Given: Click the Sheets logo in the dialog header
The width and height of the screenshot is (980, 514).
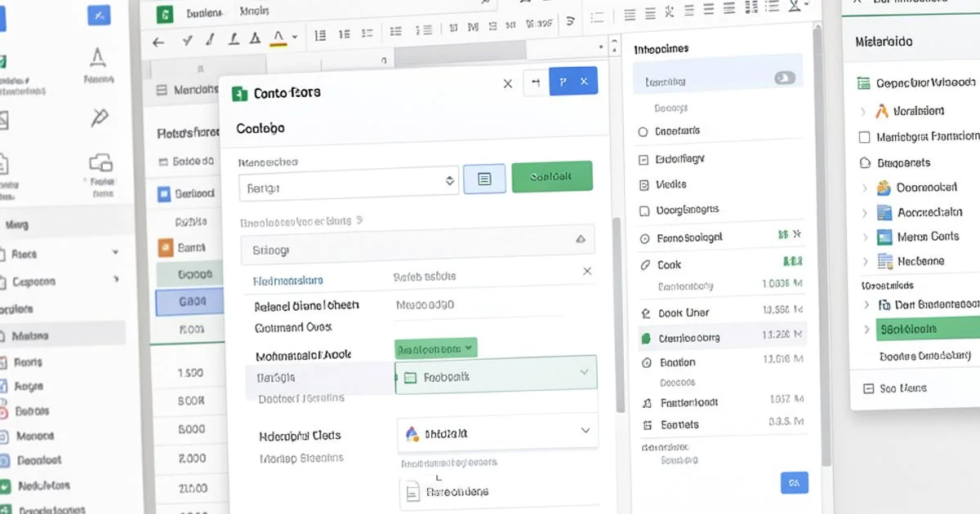Looking at the screenshot, I should 240,92.
